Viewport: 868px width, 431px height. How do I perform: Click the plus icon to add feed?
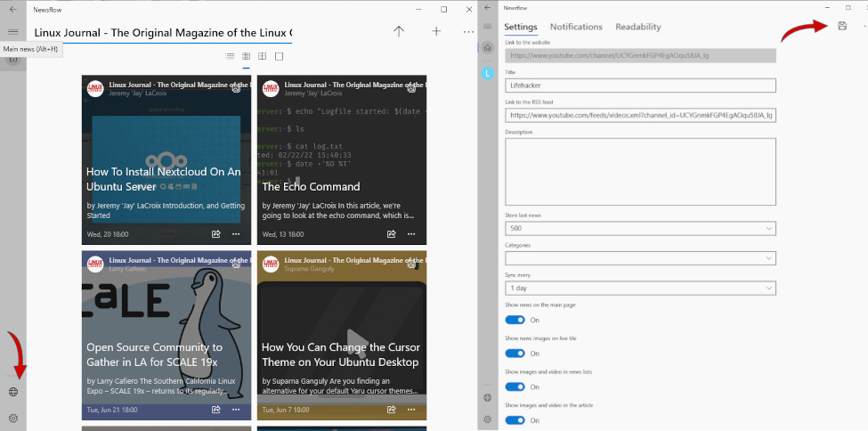(436, 32)
